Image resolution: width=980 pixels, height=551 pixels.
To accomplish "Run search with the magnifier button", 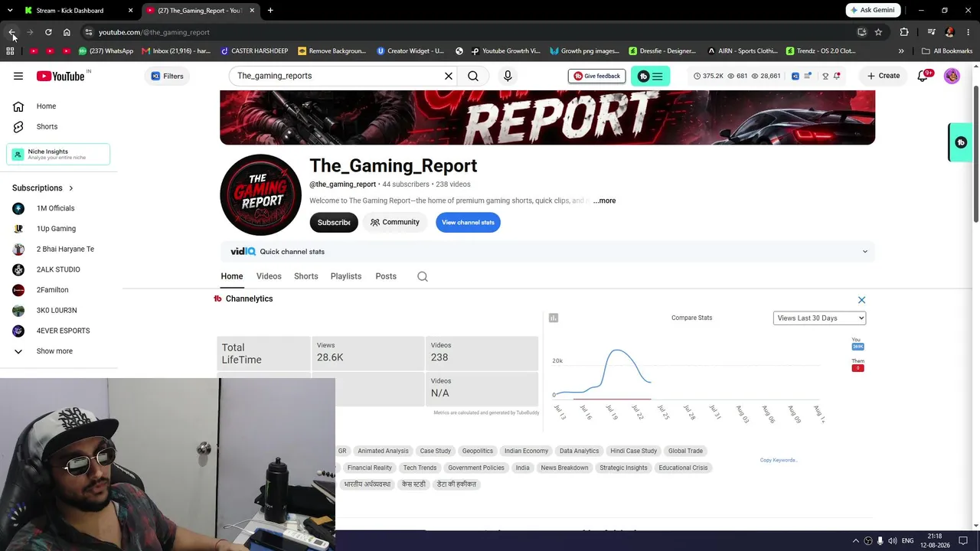I will click(473, 76).
